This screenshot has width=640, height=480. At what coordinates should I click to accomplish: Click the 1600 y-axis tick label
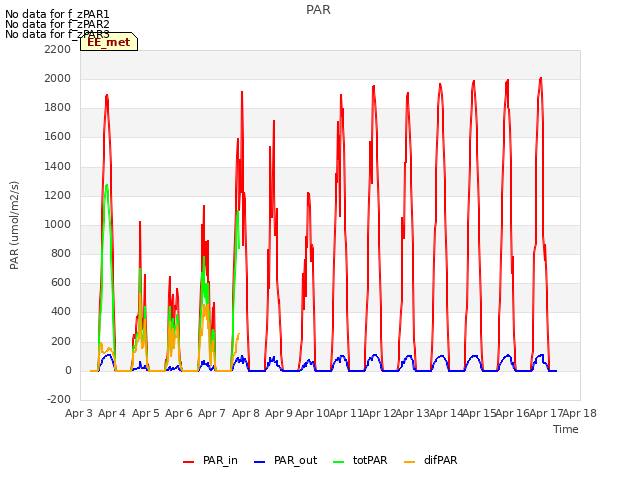[x=58, y=137]
